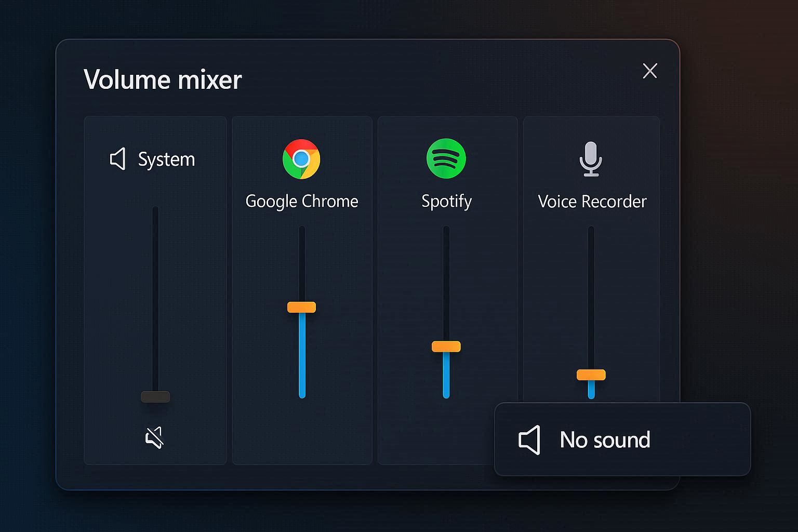Close the Volume mixer window
The image size is (798, 532).
[x=650, y=71]
